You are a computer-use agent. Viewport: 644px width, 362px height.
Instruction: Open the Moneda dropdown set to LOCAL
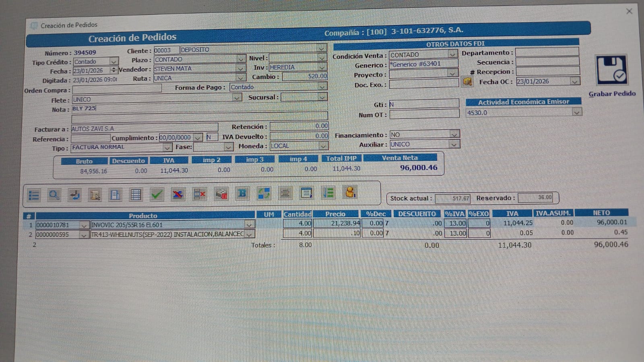coord(323,146)
